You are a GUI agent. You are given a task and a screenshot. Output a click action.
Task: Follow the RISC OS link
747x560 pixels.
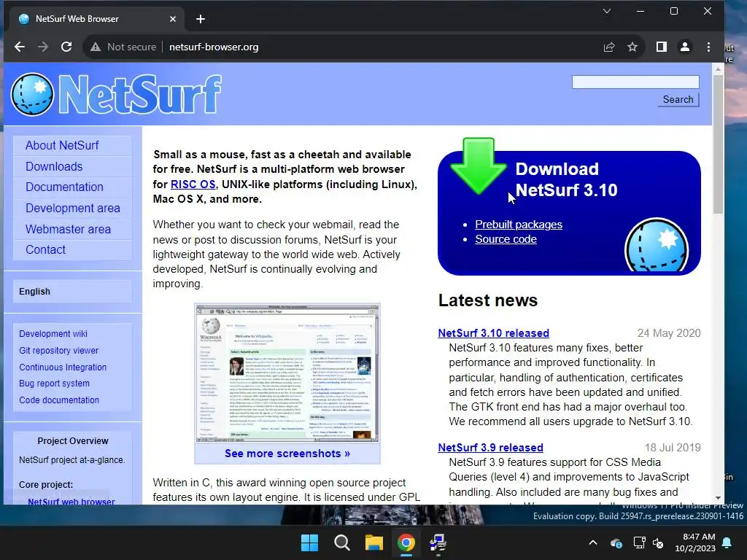(x=193, y=184)
